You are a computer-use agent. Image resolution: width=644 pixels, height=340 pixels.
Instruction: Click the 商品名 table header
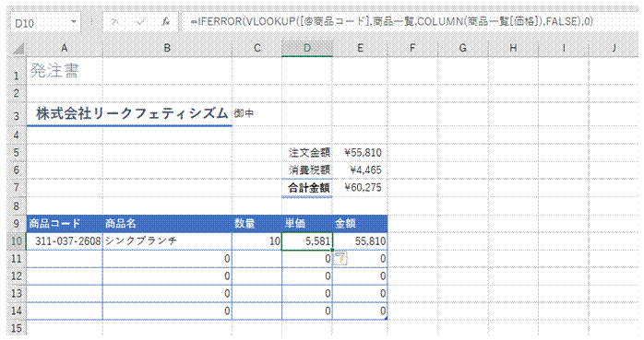167,224
